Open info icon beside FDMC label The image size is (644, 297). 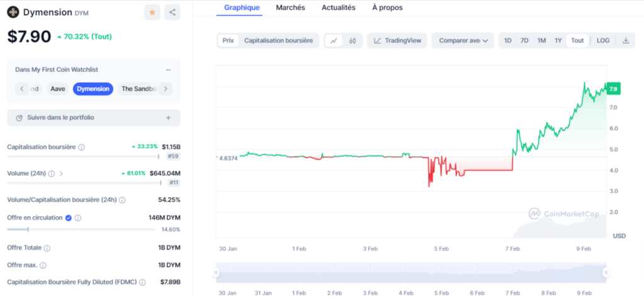(x=143, y=282)
